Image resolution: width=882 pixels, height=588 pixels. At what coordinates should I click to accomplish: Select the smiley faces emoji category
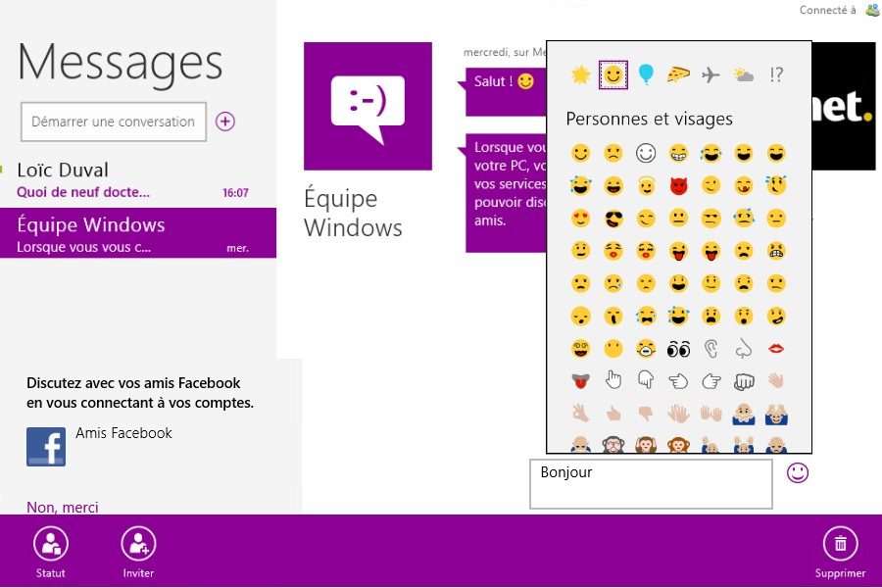click(x=613, y=74)
